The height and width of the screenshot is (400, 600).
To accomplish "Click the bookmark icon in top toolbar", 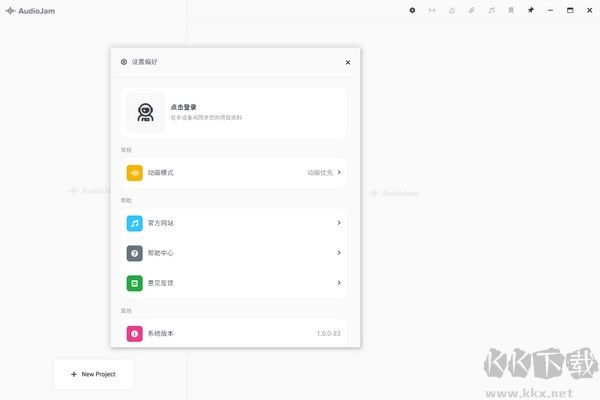I will click(511, 10).
